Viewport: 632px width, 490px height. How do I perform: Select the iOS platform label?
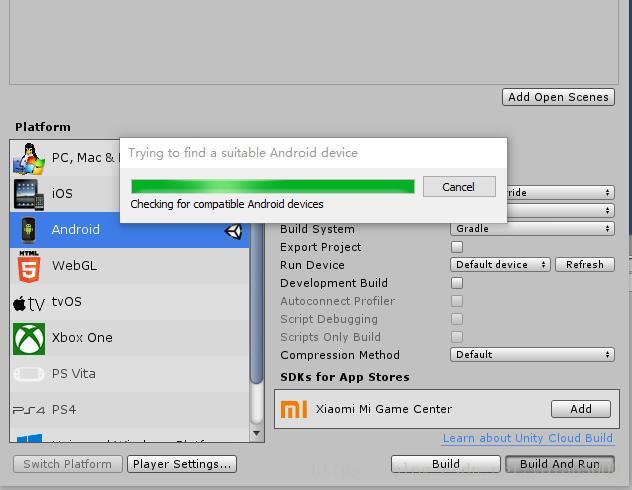pyautogui.click(x=62, y=193)
